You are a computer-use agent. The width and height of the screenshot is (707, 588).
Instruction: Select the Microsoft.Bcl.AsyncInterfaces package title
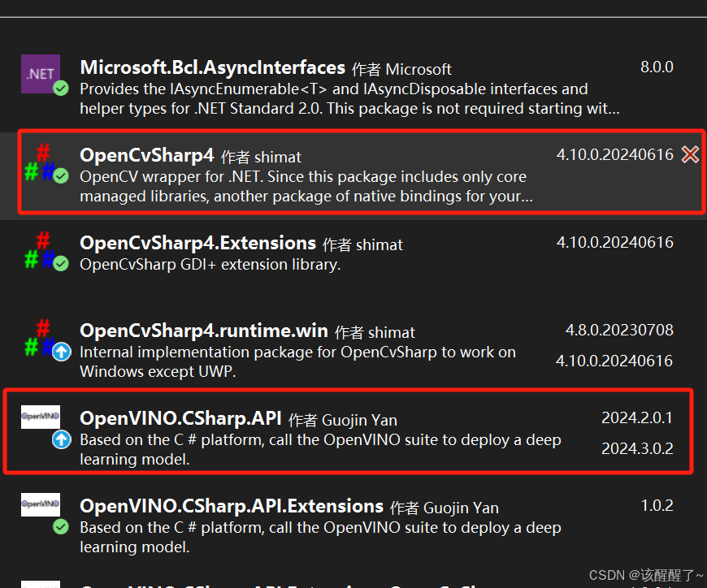(x=212, y=67)
